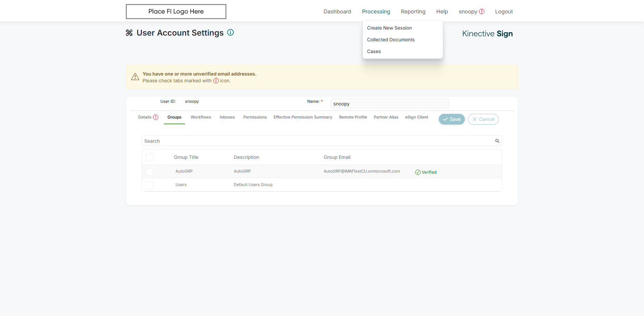This screenshot has width=644, height=316.
Task: Click into the Name input field
Action: (x=389, y=104)
